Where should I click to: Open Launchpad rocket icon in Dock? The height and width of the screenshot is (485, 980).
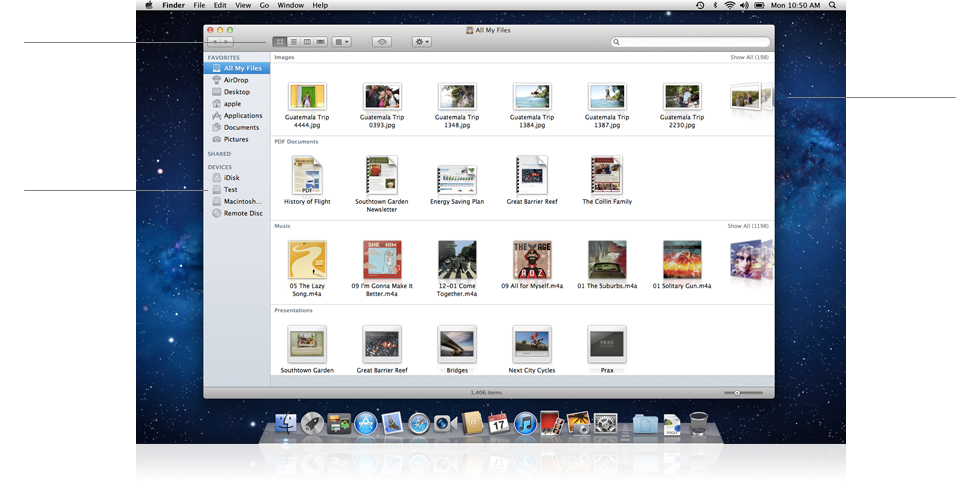coord(312,423)
